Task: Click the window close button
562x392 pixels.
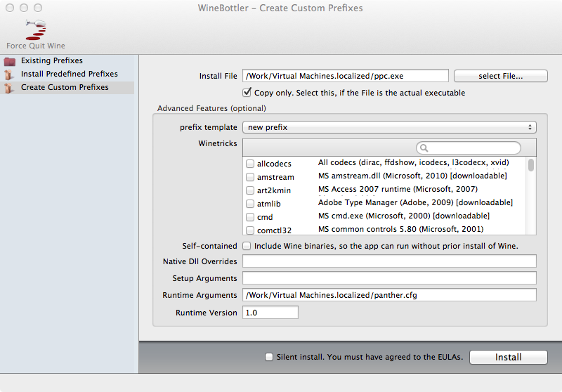Action: [x=10, y=8]
